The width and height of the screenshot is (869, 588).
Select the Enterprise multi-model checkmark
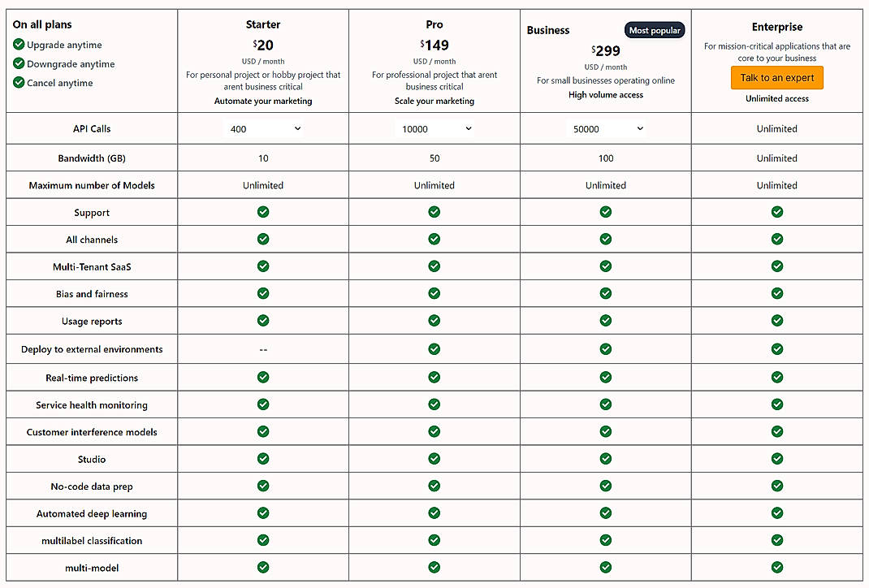pyautogui.click(x=777, y=567)
